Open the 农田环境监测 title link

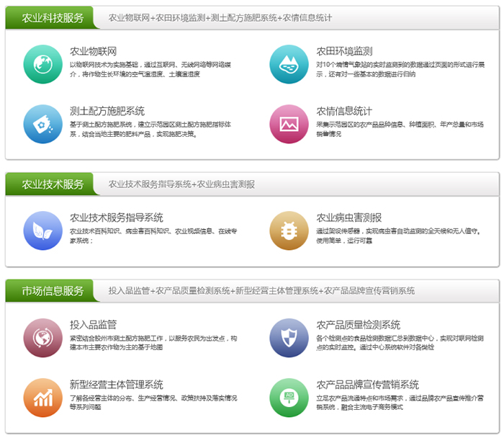coord(344,51)
